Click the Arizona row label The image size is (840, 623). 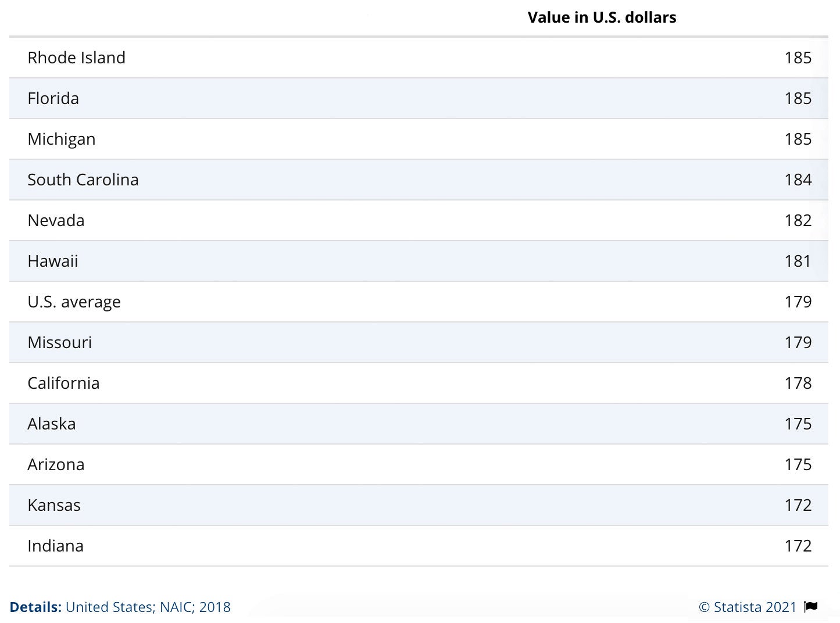tap(56, 464)
